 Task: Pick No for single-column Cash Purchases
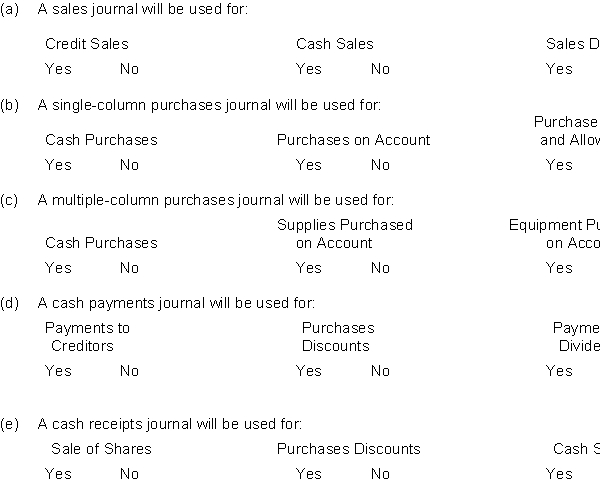129,165
